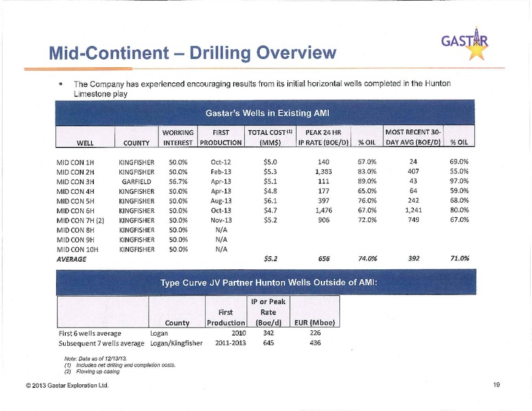Select the 'MID CON 9H' well name
The height and width of the screenshot is (411, 532).
[x=75, y=240]
